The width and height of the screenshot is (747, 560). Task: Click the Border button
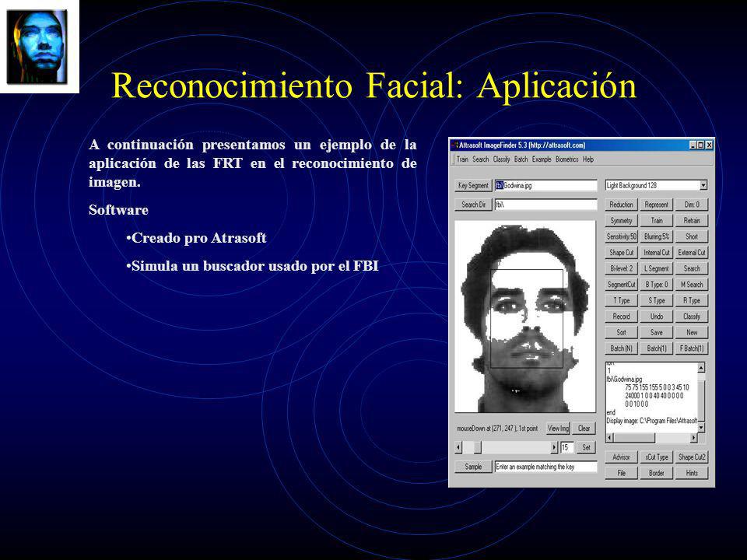click(x=657, y=474)
